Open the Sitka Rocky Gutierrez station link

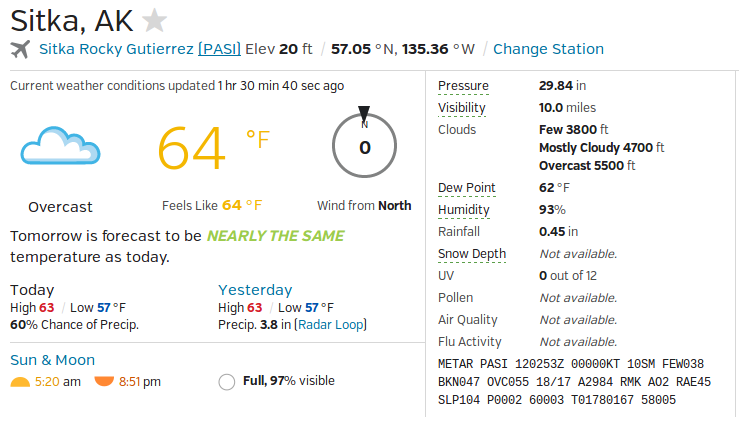(116, 49)
